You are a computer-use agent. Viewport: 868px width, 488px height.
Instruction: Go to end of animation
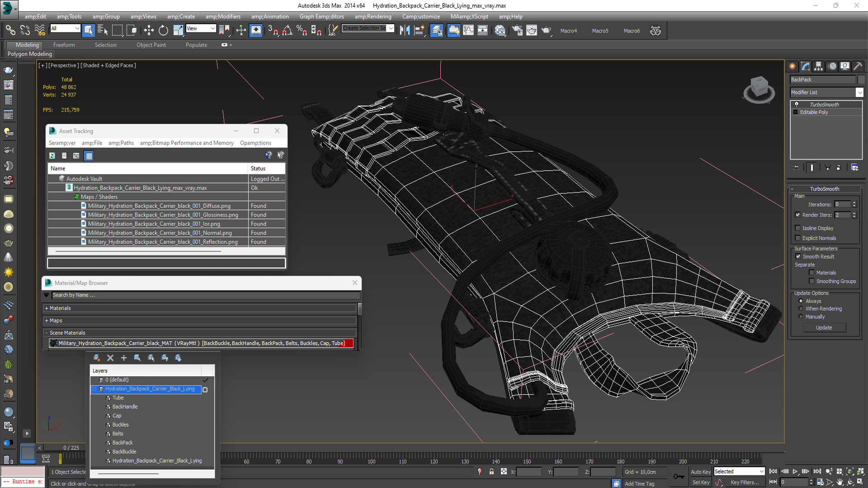pos(817,471)
